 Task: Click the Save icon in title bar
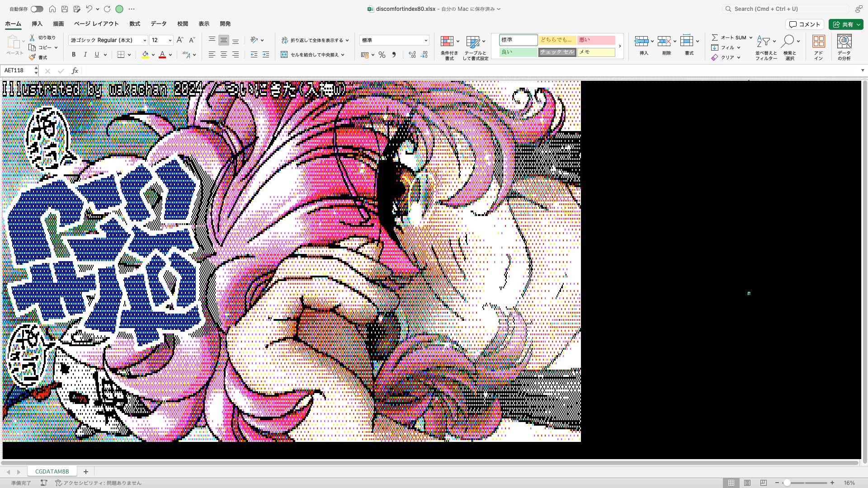[x=65, y=9]
